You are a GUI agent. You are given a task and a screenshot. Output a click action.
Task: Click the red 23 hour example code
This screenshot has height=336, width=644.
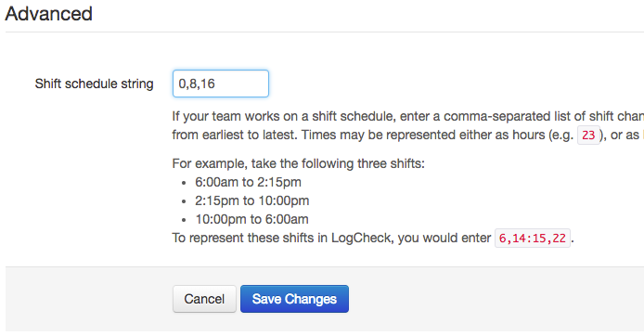(x=588, y=136)
